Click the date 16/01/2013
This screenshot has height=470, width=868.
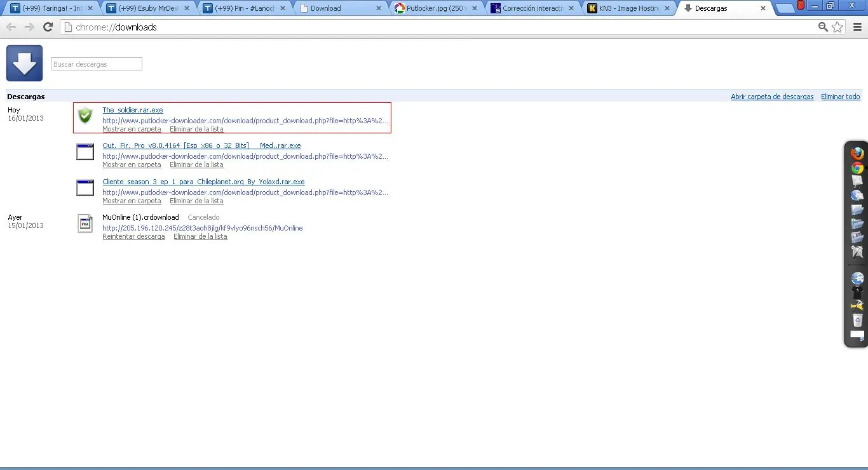(25, 118)
